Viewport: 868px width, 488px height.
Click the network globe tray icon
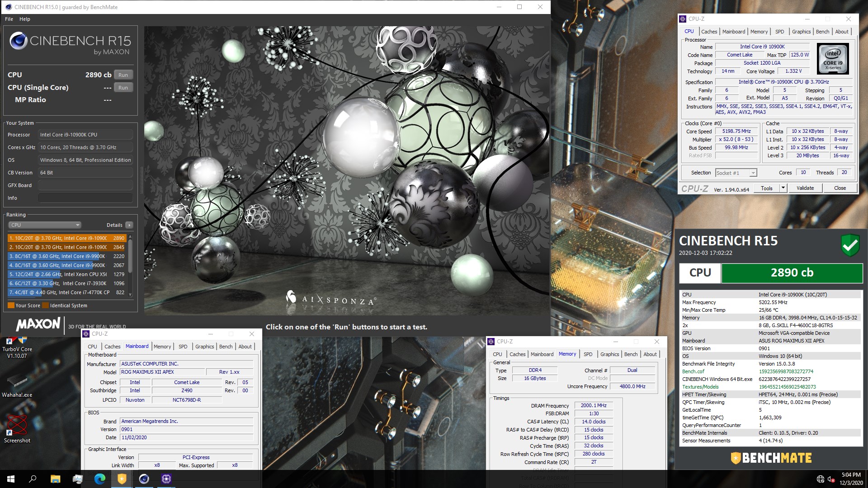821,479
